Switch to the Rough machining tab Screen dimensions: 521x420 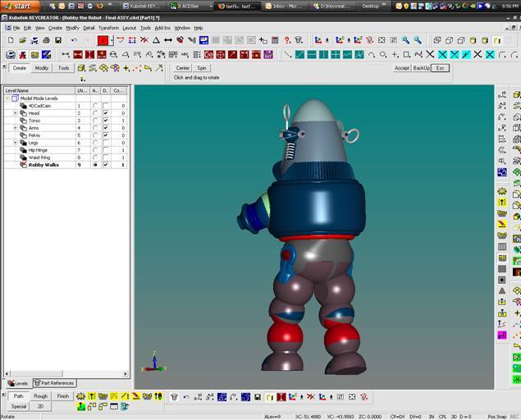pyautogui.click(x=40, y=396)
